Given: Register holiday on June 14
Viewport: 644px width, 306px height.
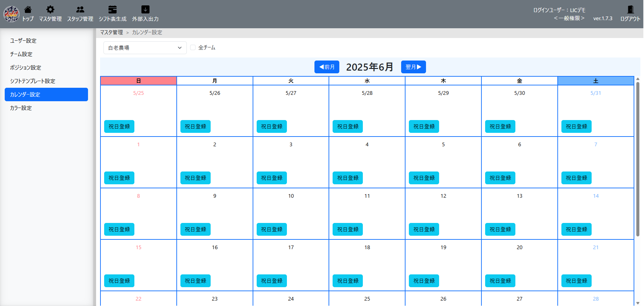Looking at the screenshot, I should click(x=576, y=229).
